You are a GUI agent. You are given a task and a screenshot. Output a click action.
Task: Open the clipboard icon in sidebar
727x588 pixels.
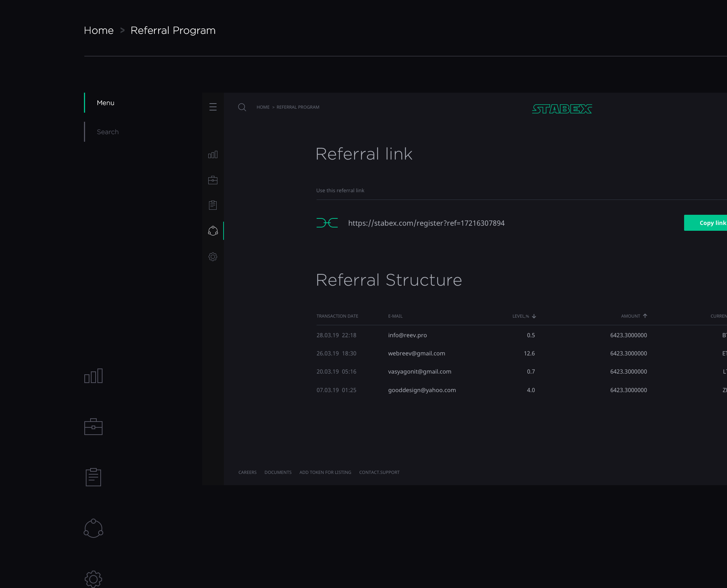point(213,205)
